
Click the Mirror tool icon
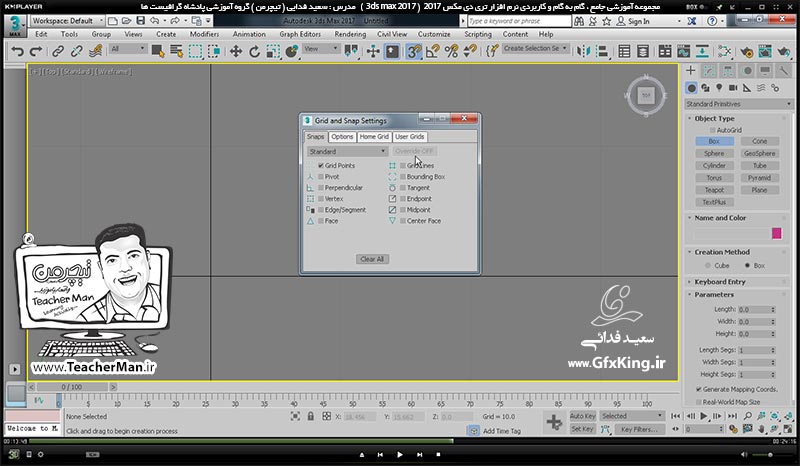pyautogui.click(x=583, y=52)
